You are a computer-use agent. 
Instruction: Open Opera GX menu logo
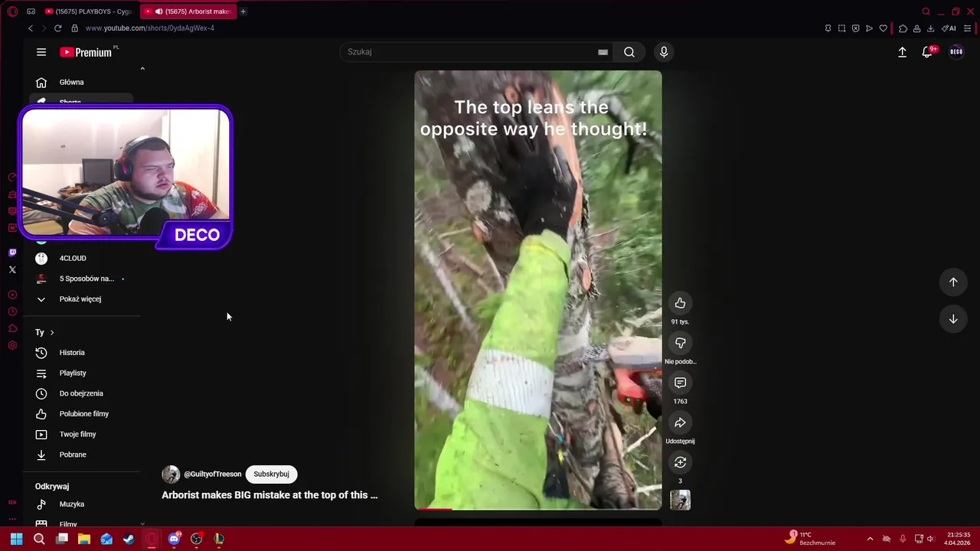coord(12,11)
